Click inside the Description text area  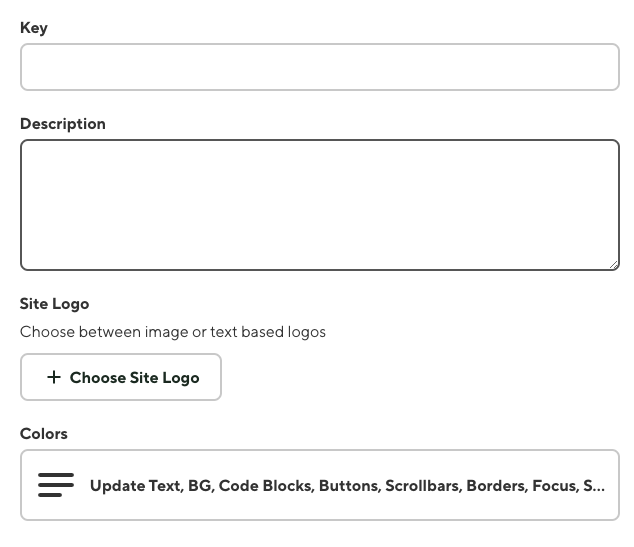pyautogui.click(x=320, y=204)
